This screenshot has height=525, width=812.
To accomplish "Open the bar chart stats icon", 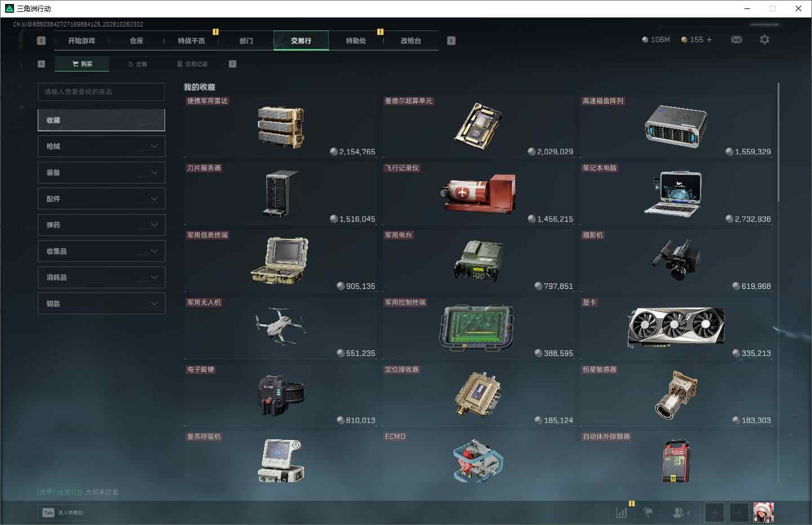I will (x=622, y=512).
